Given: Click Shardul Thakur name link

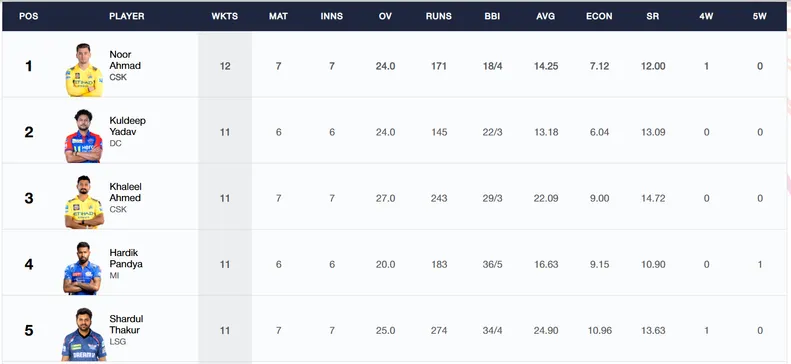Looking at the screenshot, I should [x=126, y=324].
